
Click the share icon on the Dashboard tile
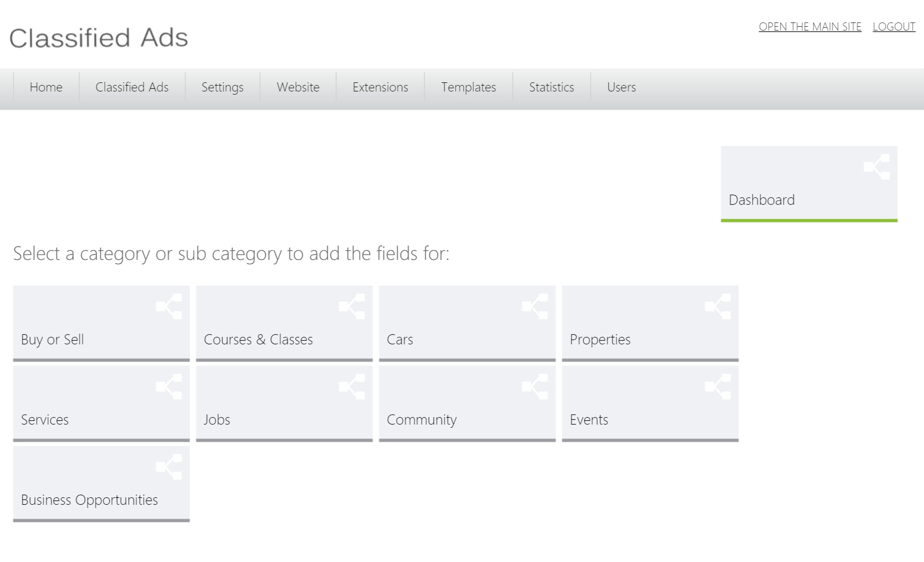876,167
